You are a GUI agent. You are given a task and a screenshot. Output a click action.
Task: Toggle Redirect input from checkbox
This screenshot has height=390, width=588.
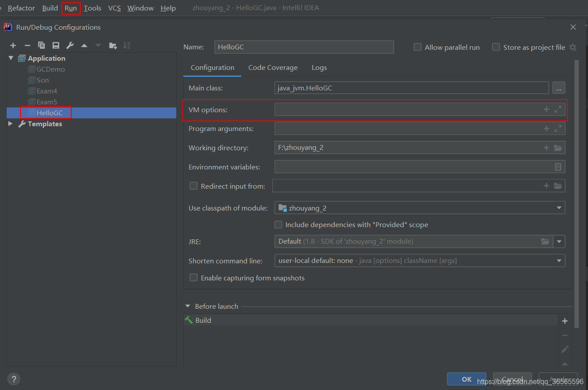coord(193,186)
